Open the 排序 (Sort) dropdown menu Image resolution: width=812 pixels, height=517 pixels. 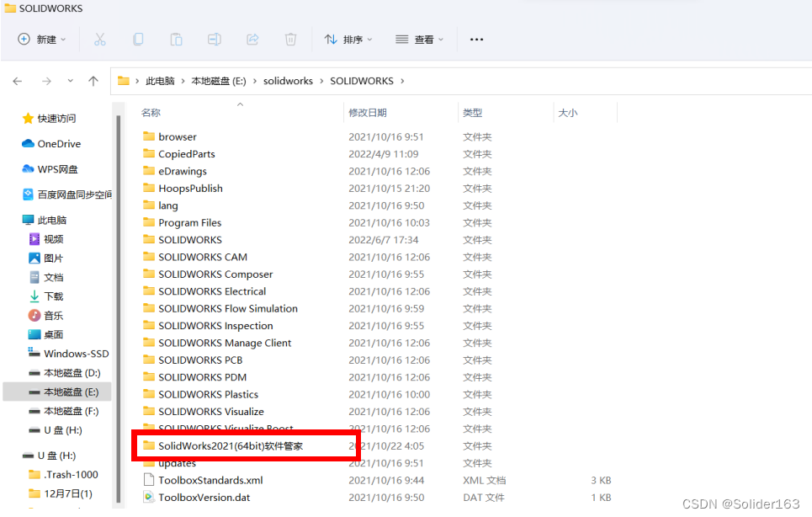tap(348, 39)
